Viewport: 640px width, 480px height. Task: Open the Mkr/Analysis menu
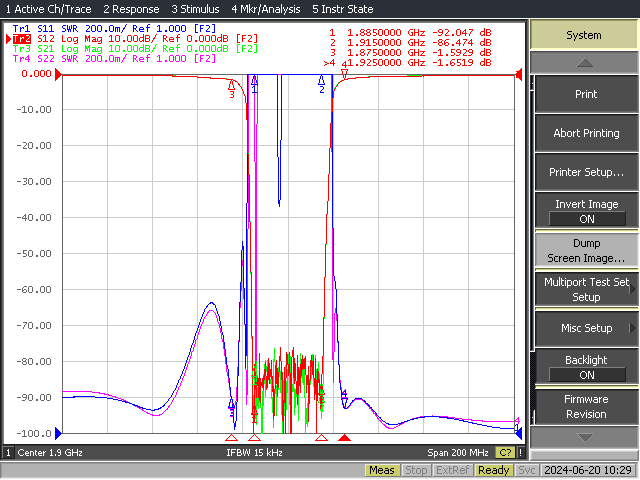coord(266,9)
